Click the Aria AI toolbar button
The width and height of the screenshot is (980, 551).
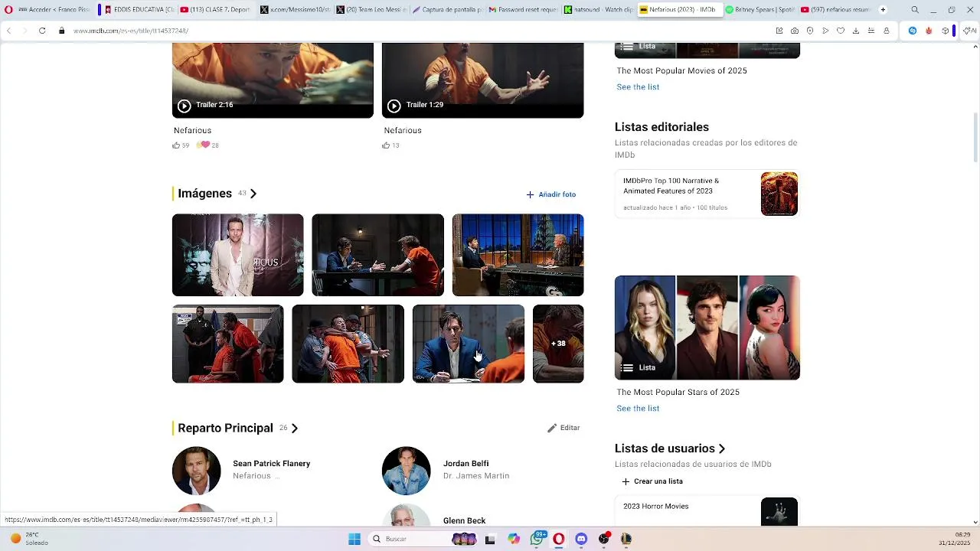(971, 31)
